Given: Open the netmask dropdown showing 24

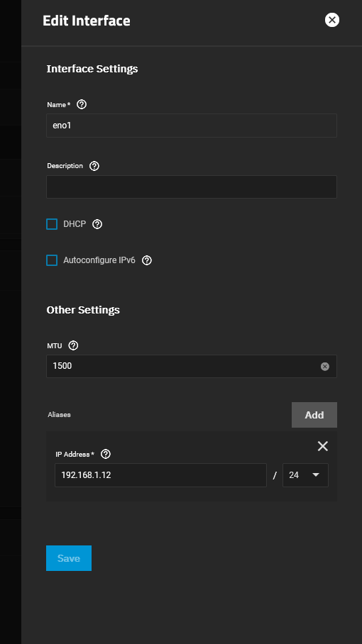Looking at the screenshot, I should point(305,475).
